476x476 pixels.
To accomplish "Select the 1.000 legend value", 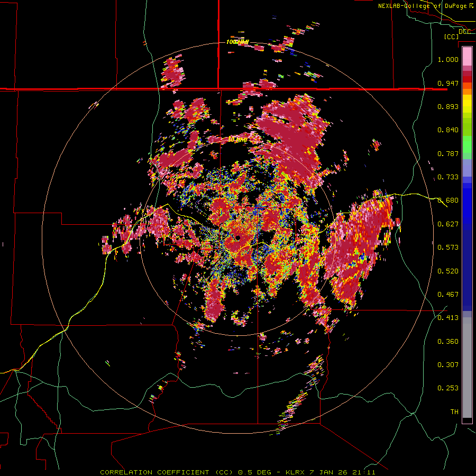I will [448, 59].
